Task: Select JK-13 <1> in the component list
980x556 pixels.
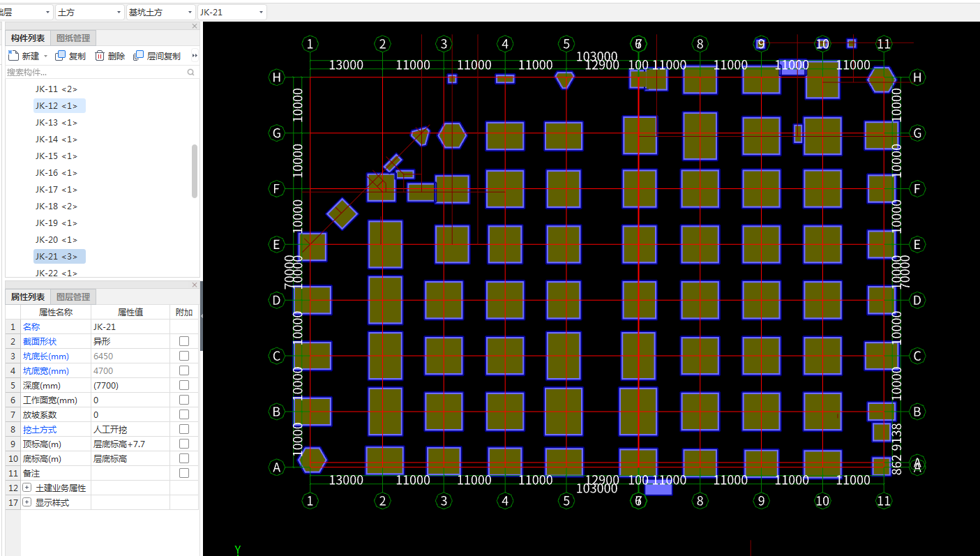Action: 56,123
